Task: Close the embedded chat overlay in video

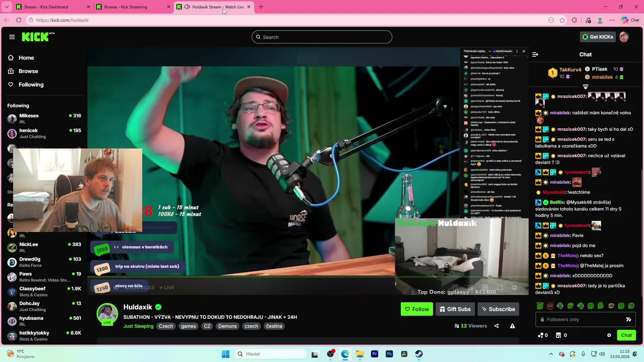Action: click(x=524, y=51)
